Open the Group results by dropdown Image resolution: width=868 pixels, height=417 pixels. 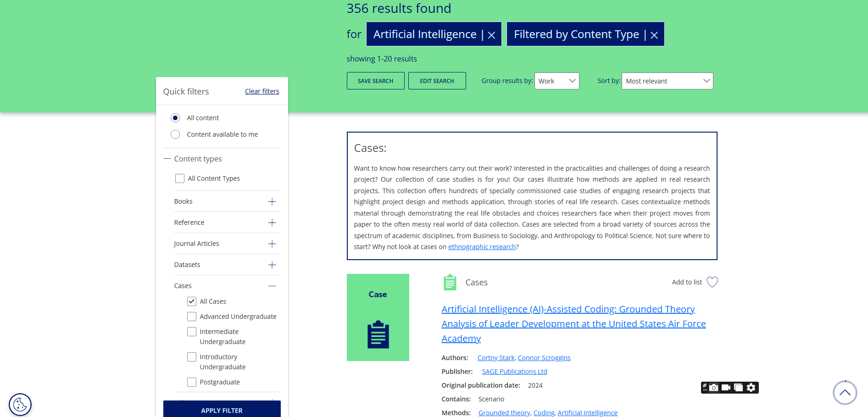point(556,81)
